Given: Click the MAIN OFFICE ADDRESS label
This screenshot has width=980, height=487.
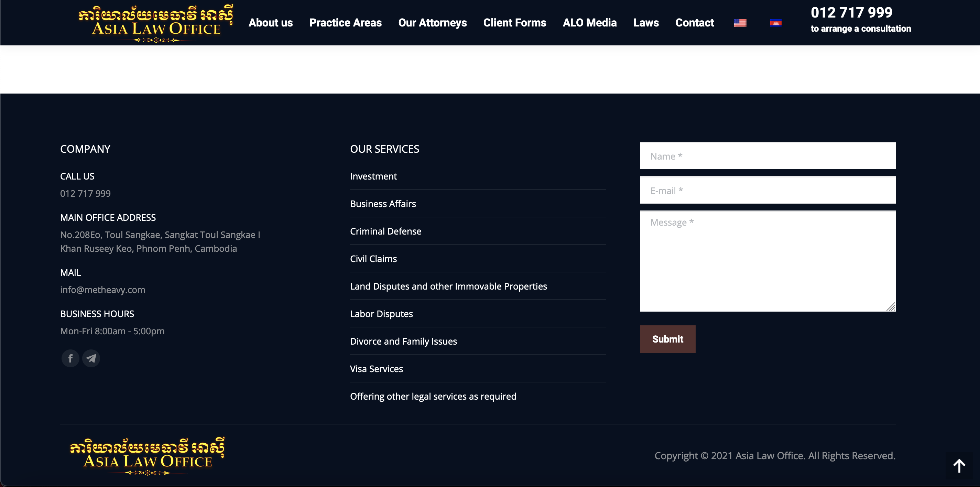Looking at the screenshot, I should (x=108, y=218).
